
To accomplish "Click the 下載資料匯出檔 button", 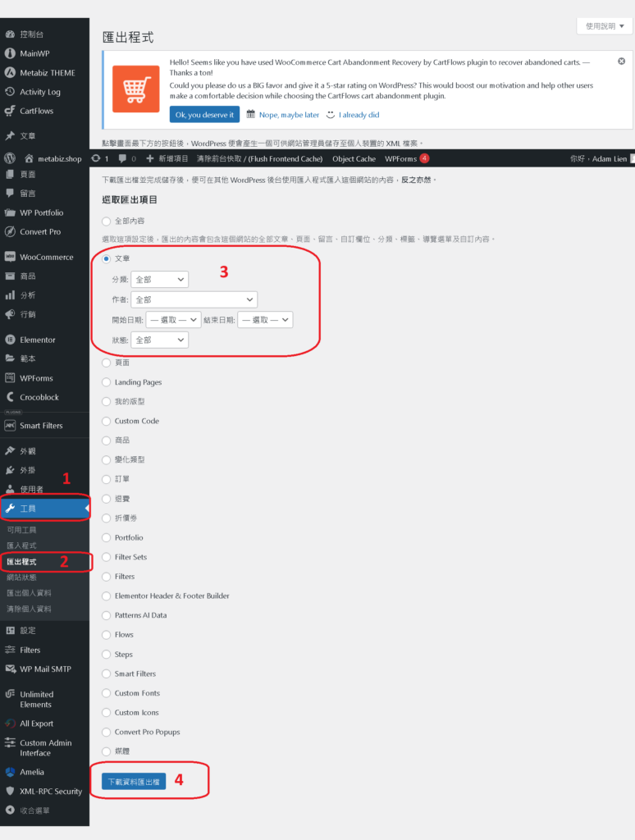I will (x=134, y=781).
